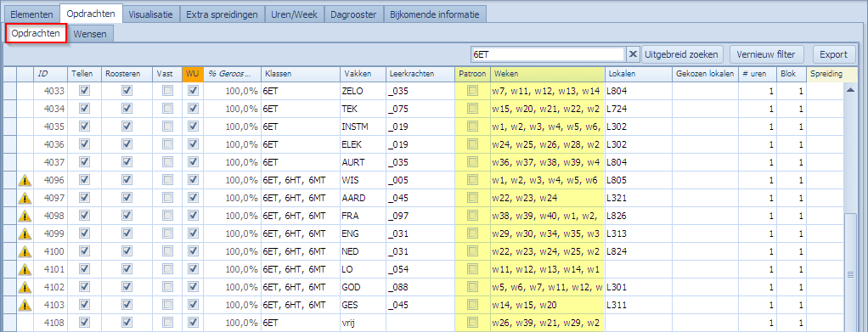868x332 pixels.
Task: Sort by the Vakken column header
Action: point(363,74)
